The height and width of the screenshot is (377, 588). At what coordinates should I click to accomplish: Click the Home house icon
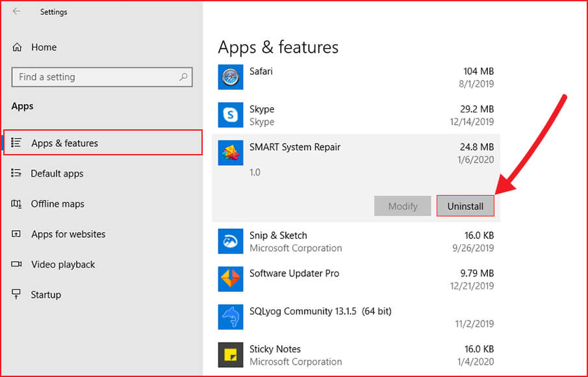pyautogui.click(x=17, y=47)
